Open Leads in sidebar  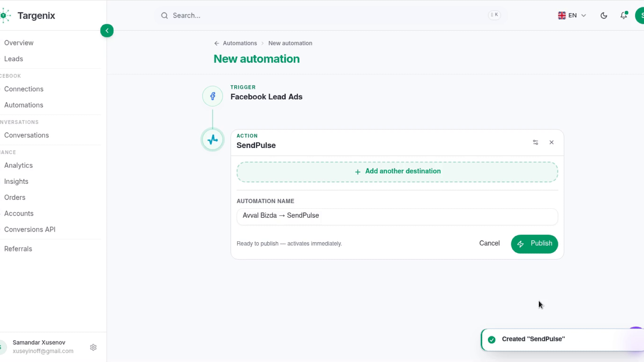pos(14,59)
